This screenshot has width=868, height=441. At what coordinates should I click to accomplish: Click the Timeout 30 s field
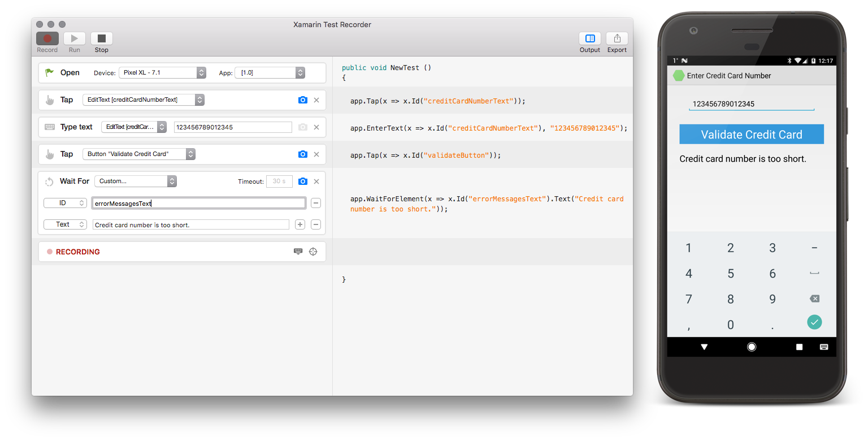point(279,181)
